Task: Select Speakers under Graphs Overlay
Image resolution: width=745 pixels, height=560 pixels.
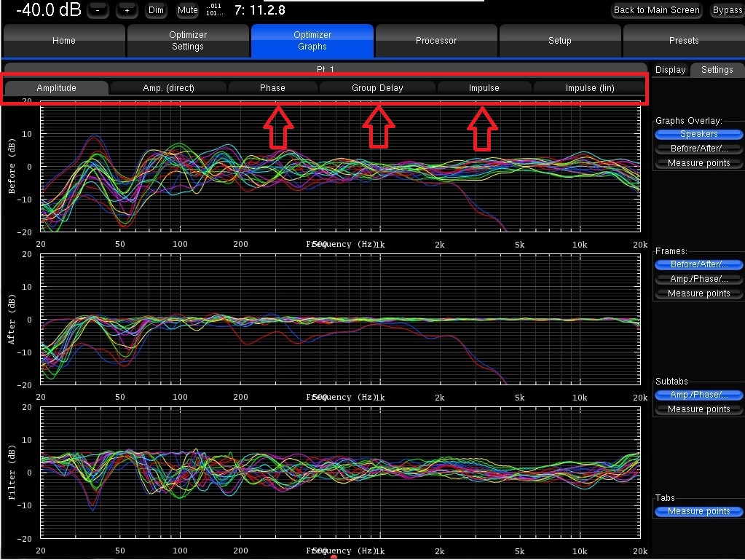Action: [x=698, y=135]
